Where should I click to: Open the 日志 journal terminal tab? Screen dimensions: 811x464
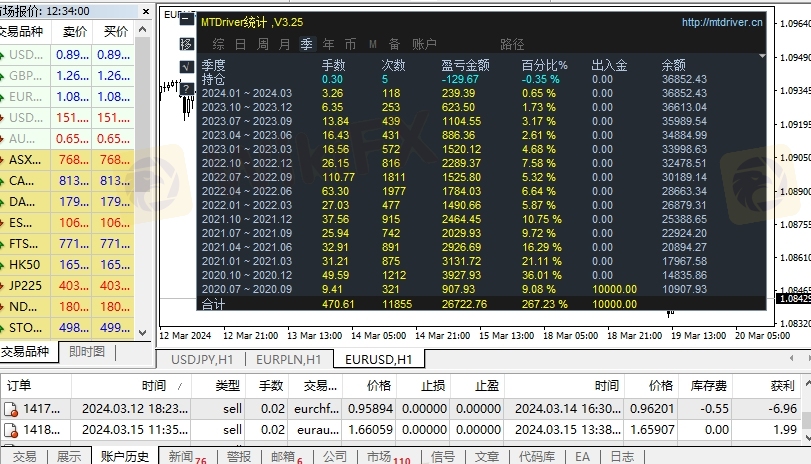coord(622,456)
